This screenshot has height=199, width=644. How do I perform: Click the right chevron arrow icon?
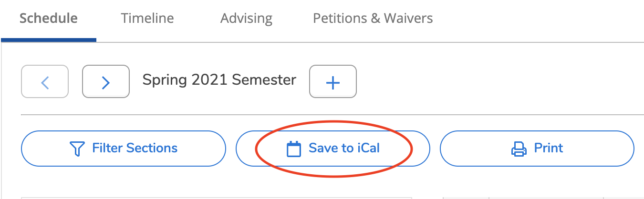[x=106, y=82]
